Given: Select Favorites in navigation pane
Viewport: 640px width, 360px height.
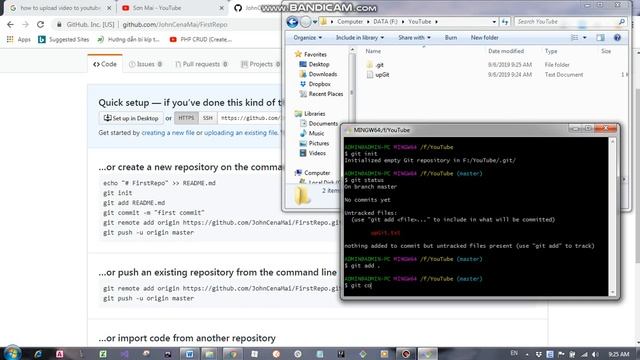Looking at the screenshot, I should 311,54.
